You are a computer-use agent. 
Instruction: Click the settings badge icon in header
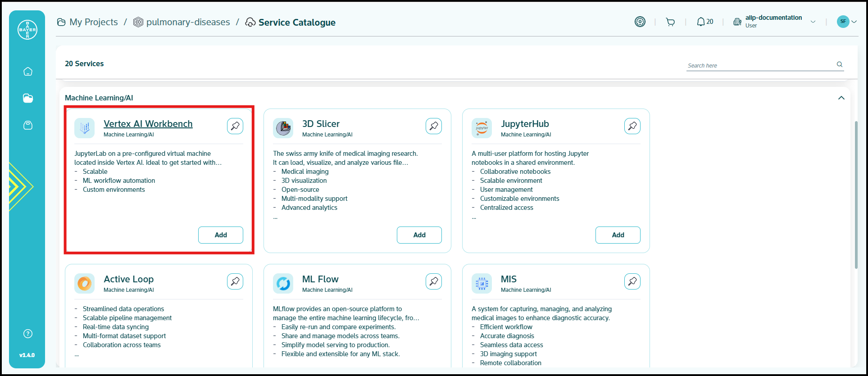point(640,22)
